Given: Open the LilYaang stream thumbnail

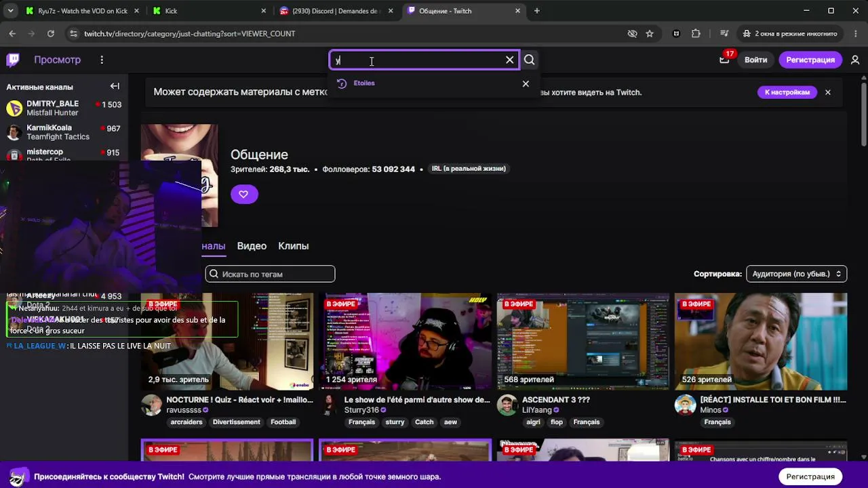Looking at the screenshot, I should coord(583,342).
